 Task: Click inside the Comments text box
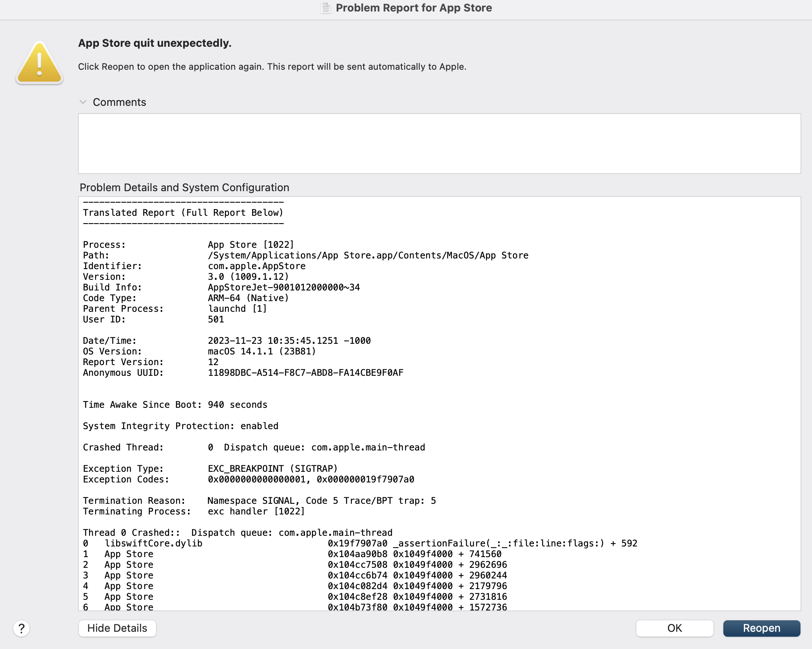point(439,144)
